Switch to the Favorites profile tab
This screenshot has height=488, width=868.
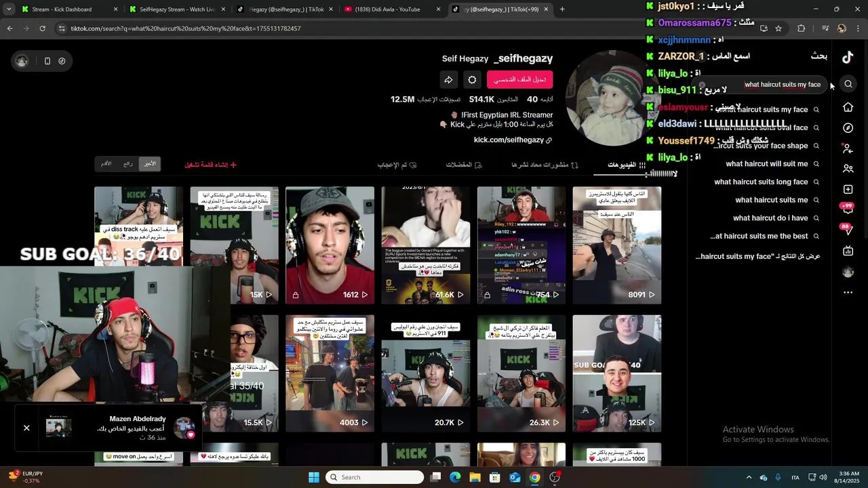pyautogui.click(x=464, y=165)
